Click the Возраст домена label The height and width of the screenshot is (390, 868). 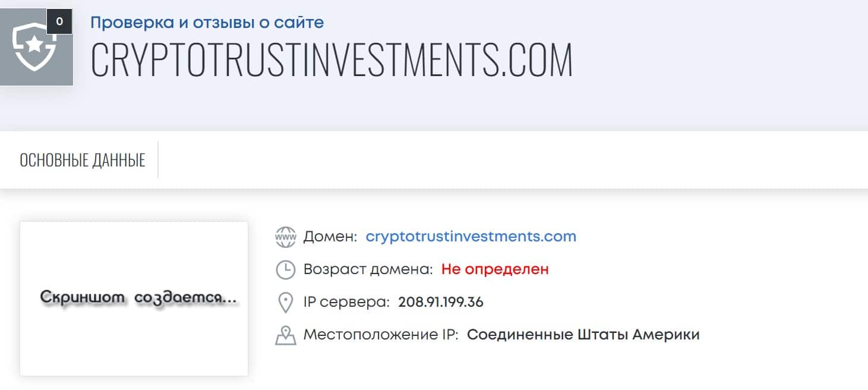click(368, 269)
